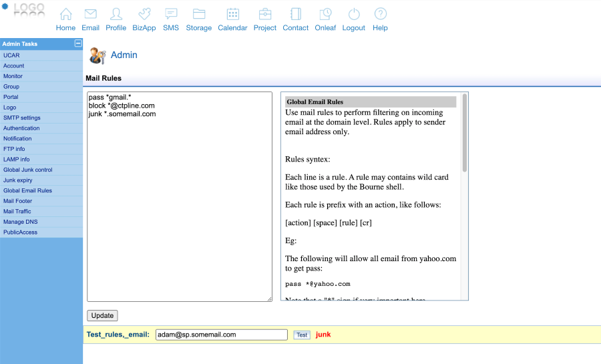Open Manage DNS from Admin Tasks
Screen dimensions: 601x364
[20, 222]
